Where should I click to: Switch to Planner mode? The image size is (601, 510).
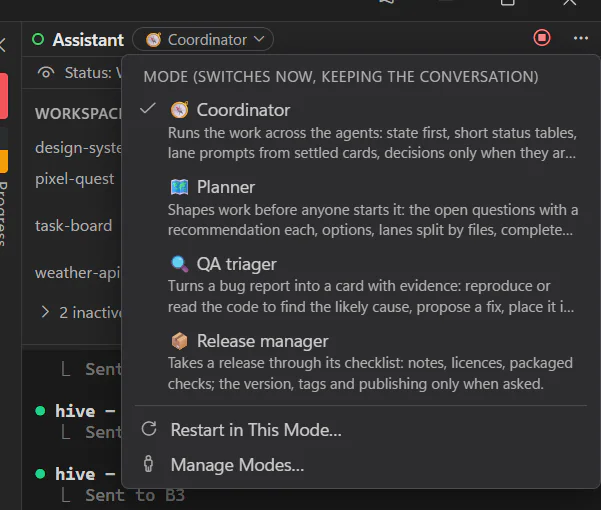(361, 208)
